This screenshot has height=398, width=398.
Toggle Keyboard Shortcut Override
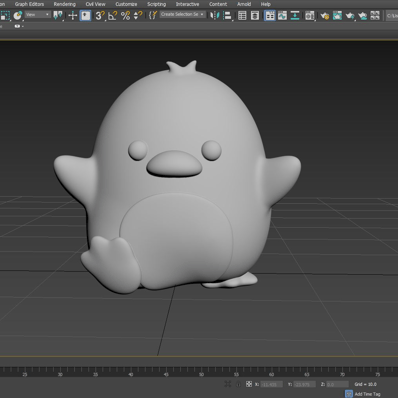pos(86,15)
